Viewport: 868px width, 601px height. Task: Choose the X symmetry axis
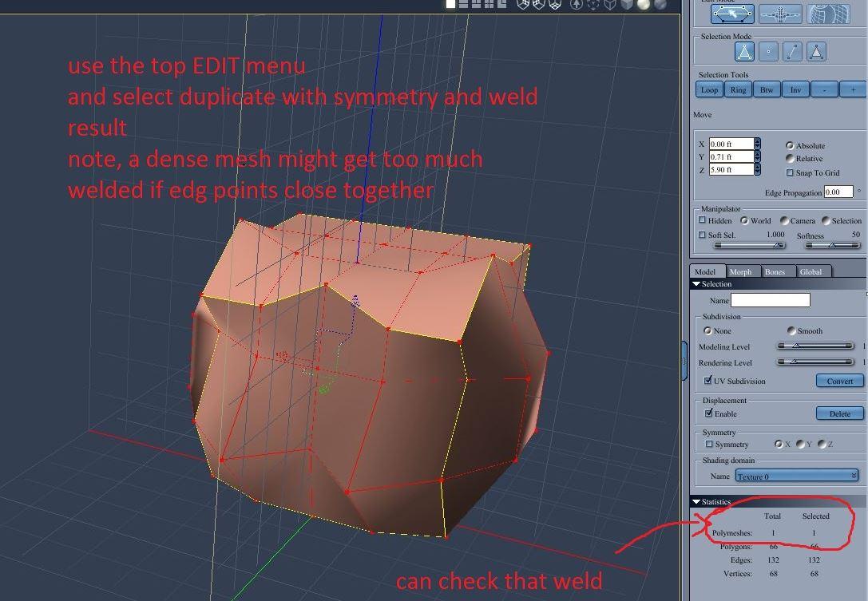pos(779,444)
